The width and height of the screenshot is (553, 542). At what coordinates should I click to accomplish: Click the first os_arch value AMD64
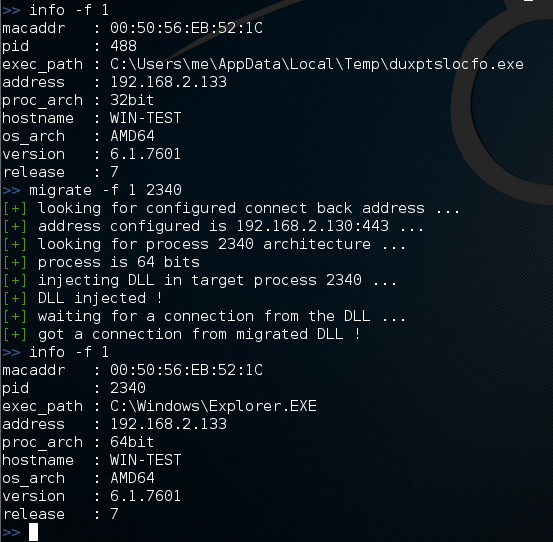coord(132,136)
